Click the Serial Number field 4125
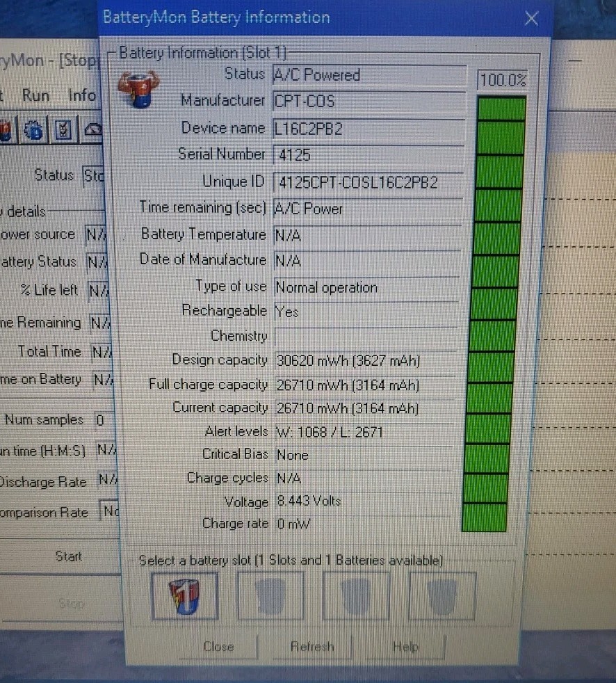The height and width of the screenshot is (683, 616). click(x=368, y=155)
